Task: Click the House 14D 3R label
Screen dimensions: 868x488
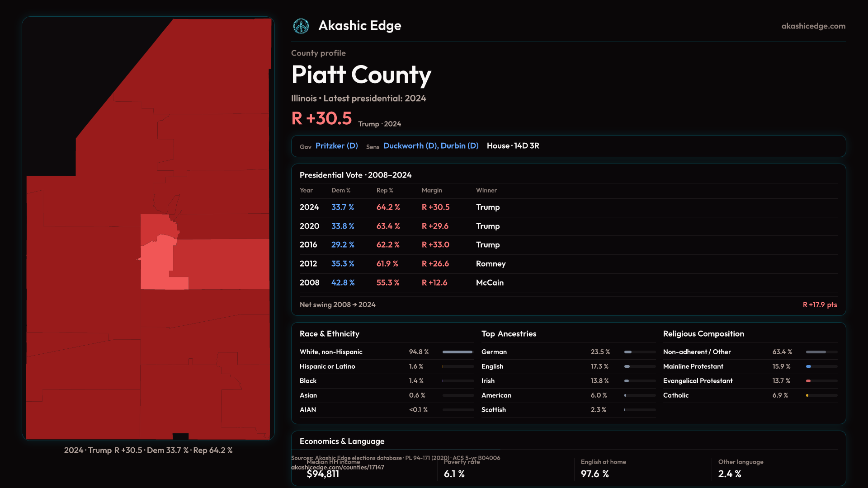Action: point(513,146)
